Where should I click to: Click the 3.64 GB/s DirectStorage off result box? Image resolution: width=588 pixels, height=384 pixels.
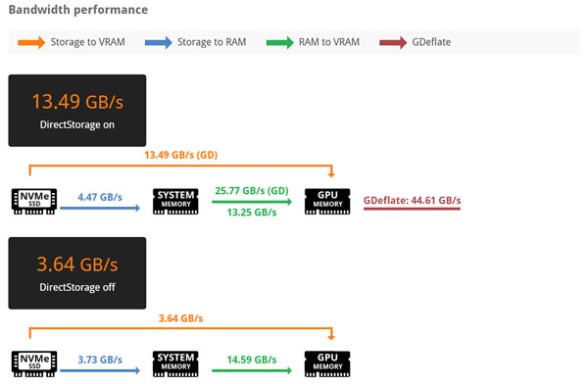77,273
